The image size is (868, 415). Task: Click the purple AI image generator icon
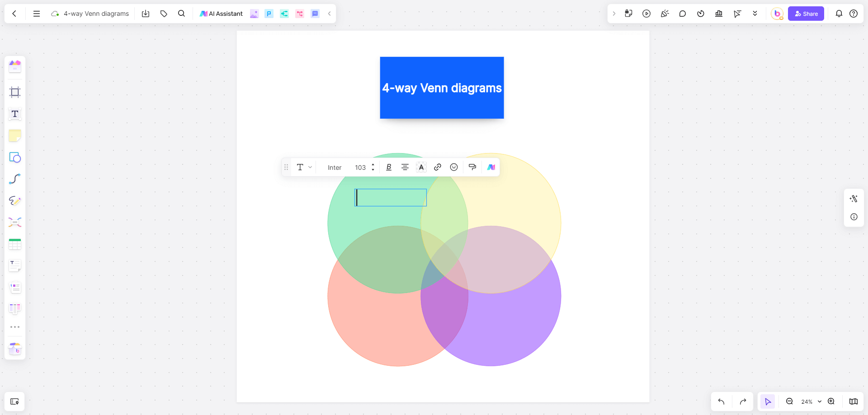(255, 14)
